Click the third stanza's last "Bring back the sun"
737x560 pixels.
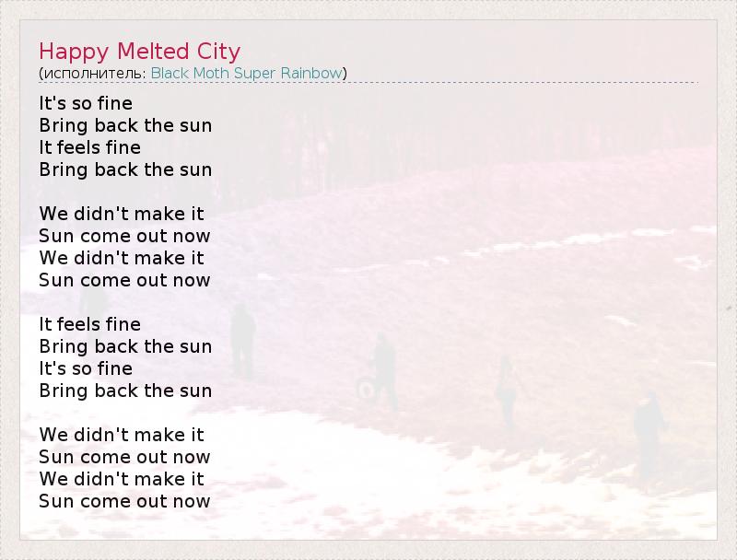(x=125, y=391)
